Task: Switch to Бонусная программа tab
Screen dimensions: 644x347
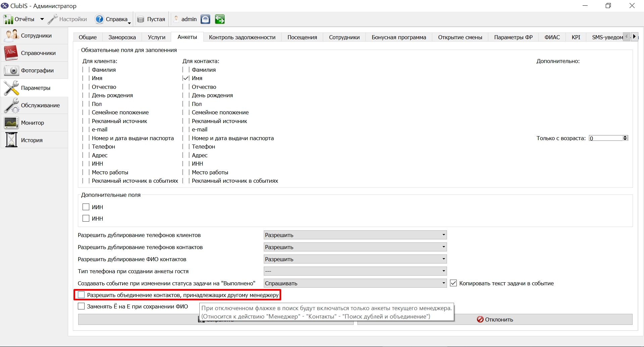Action: point(399,37)
